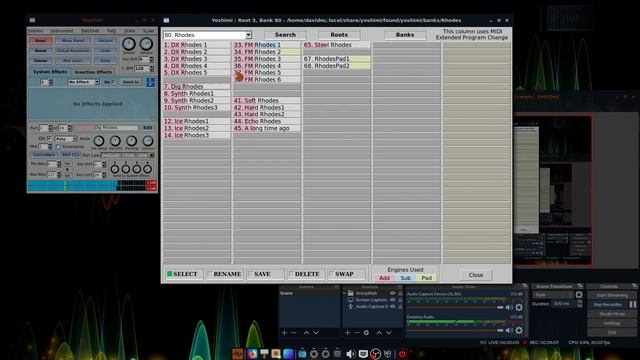The width and height of the screenshot is (640, 360).
Task: Open the Instrument menu in Yoshimi main window
Action: click(x=62, y=31)
